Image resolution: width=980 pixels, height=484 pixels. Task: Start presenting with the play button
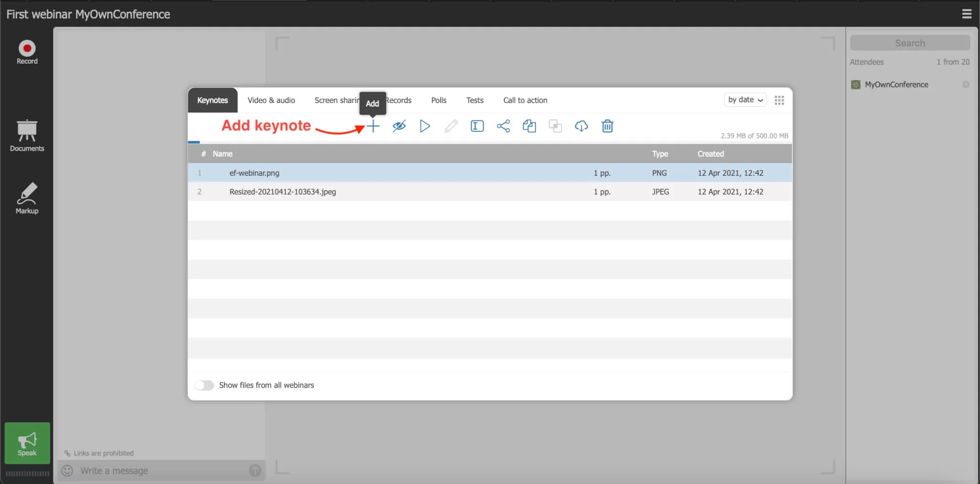(424, 126)
